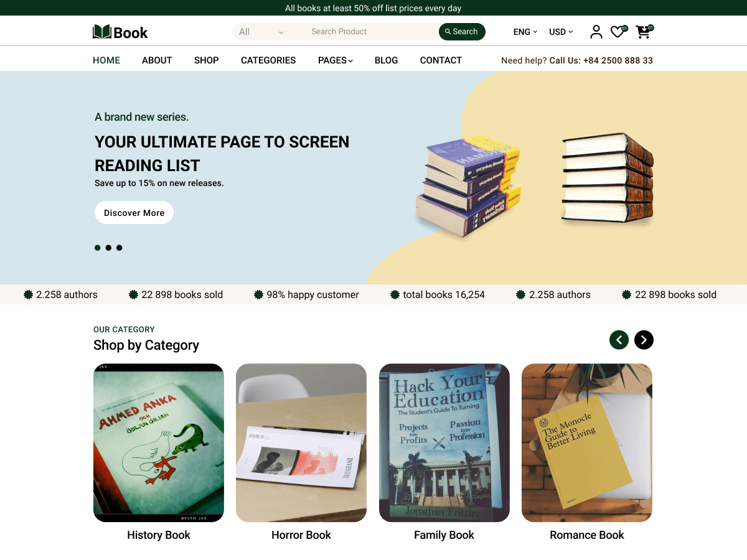
Task: Open the Romance Book category thumbnail
Action: pyautogui.click(x=586, y=442)
